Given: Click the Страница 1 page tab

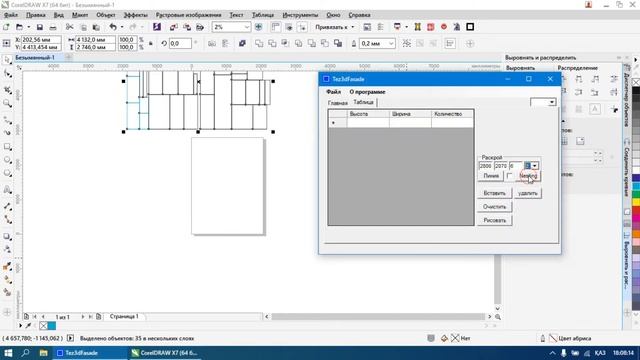Looking at the screenshot, I should 124,316.
